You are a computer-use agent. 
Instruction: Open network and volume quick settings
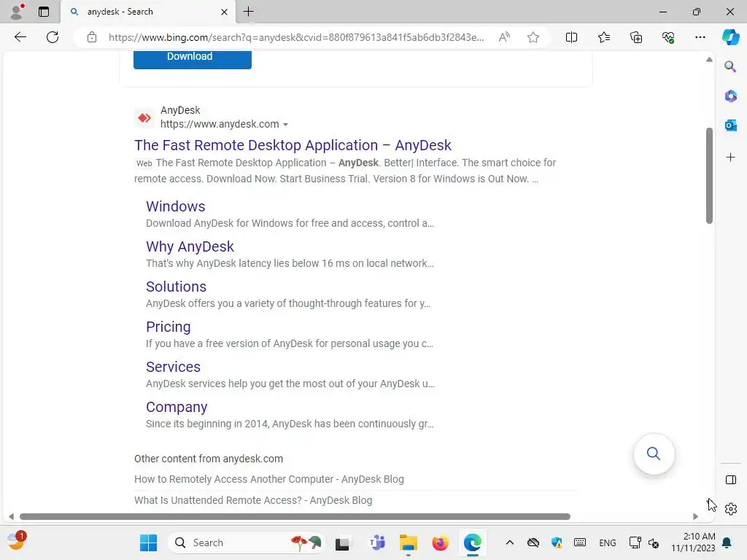pyautogui.click(x=644, y=542)
